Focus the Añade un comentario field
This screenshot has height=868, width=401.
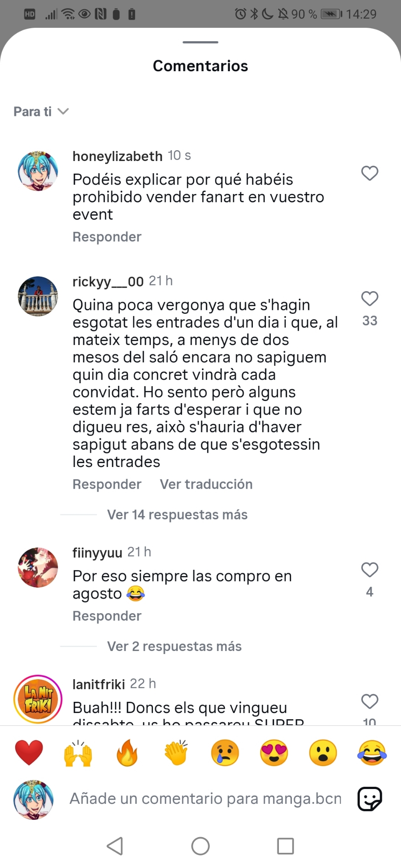click(x=206, y=799)
